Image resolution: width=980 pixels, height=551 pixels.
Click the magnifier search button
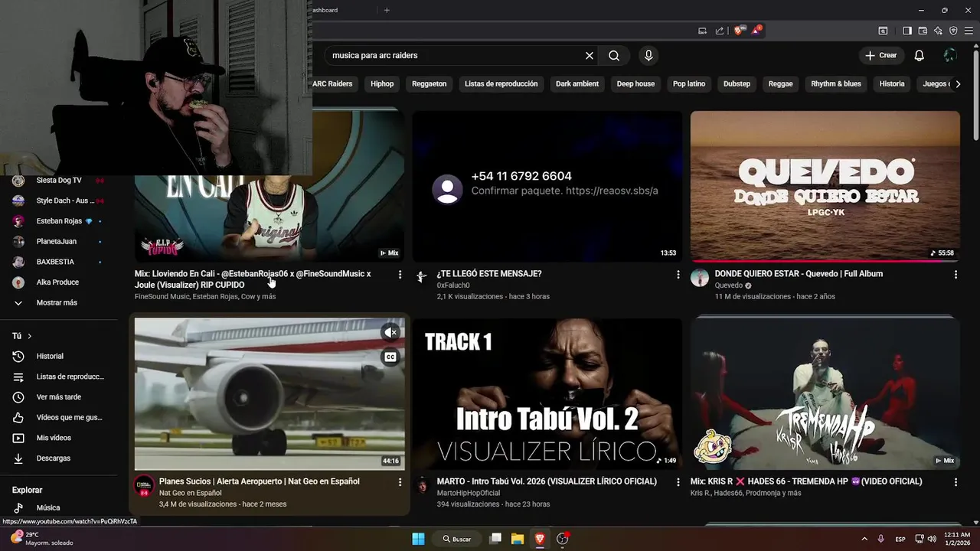614,56
